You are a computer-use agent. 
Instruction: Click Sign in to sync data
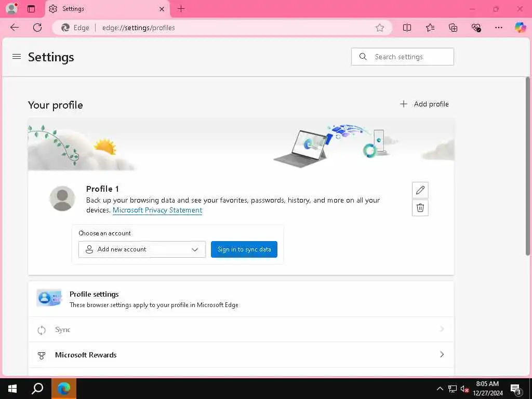(244, 249)
